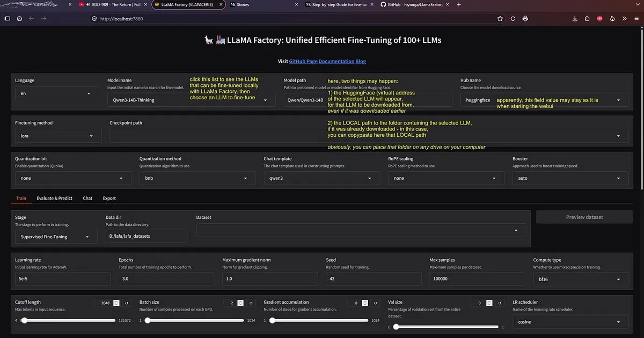Open the Language dropdown
This screenshot has width=644, height=338.
pyautogui.click(x=57, y=93)
